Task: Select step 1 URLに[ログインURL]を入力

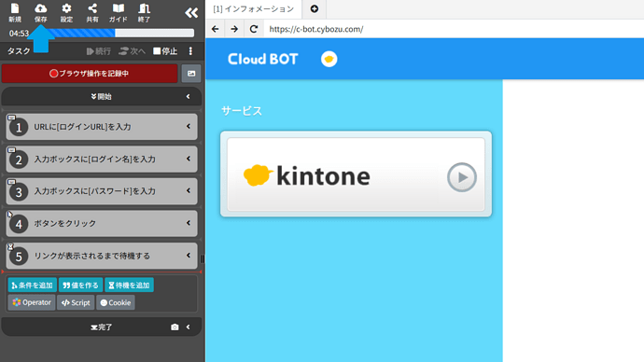Action: [x=102, y=127]
